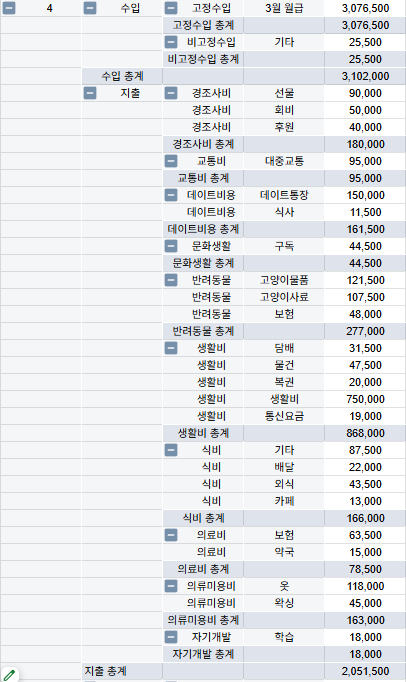Click the 161,500 subtotal value

coord(365,229)
